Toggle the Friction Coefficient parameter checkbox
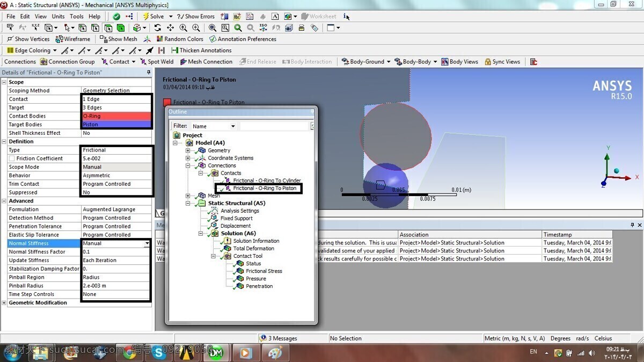Image resolution: width=644 pixels, height=362 pixels. click(12, 158)
